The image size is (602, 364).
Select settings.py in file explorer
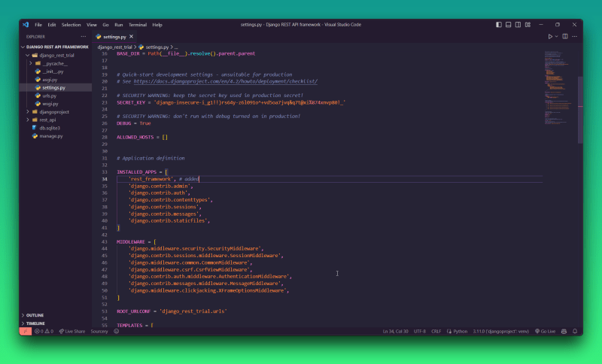click(x=55, y=87)
